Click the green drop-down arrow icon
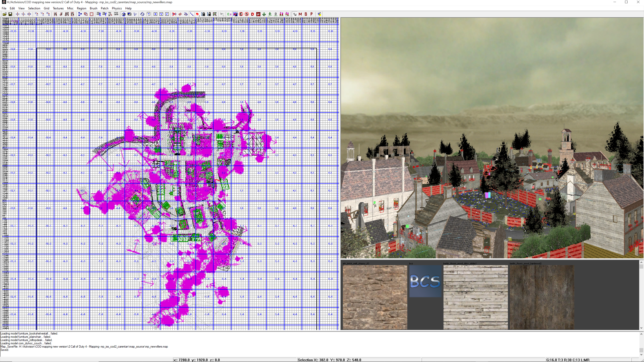The height and width of the screenshot is (362, 644). tap(264, 14)
